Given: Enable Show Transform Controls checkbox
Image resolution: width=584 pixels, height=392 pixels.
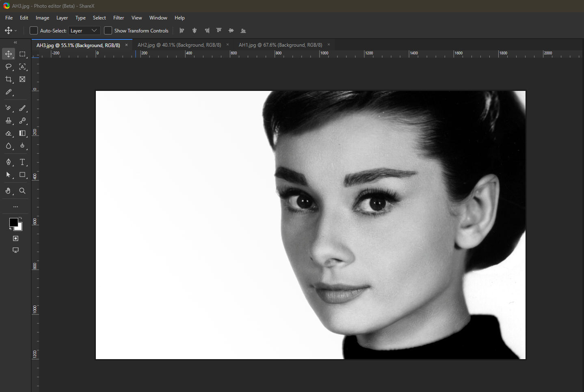Looking at the screenshot, I should tap(108, 30).
